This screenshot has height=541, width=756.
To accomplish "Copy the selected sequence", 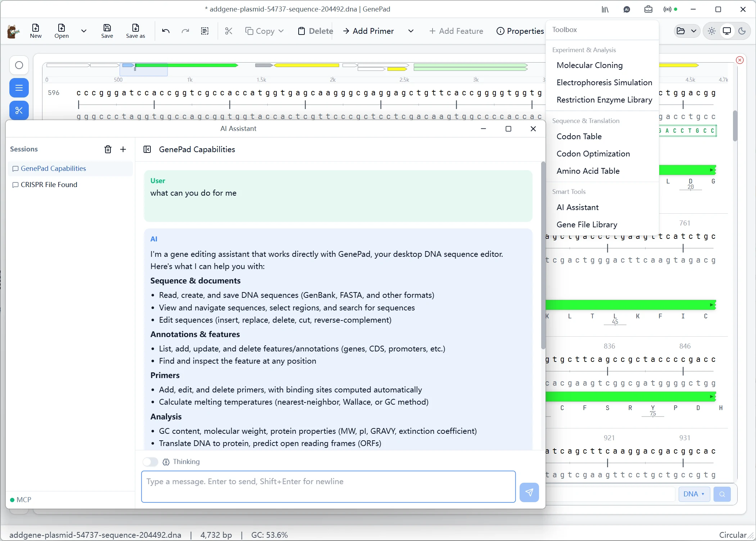I will [x=260, y=31].
